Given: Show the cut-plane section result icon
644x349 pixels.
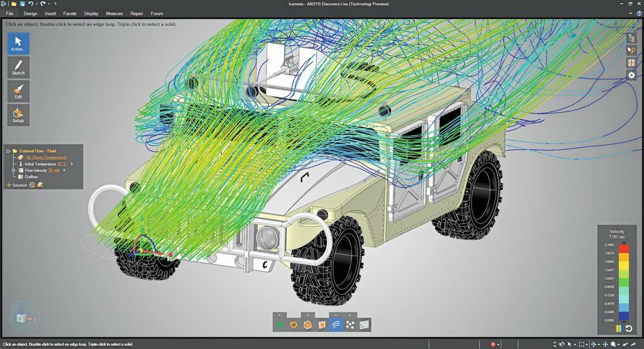Looking at the screenshot, I should click(322, 325).
